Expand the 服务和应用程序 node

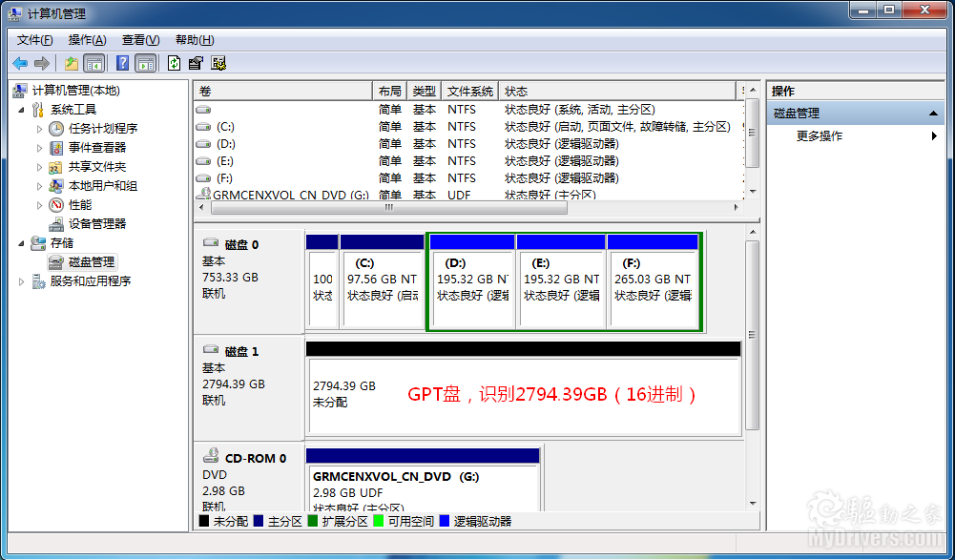point(22,280)
